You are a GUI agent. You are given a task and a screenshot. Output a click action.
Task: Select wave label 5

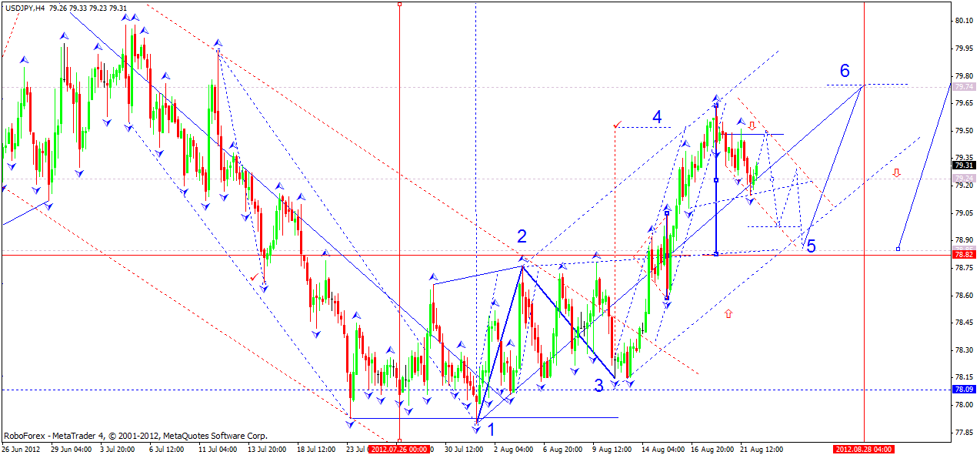pyautogui.click(x=811, y=247)
